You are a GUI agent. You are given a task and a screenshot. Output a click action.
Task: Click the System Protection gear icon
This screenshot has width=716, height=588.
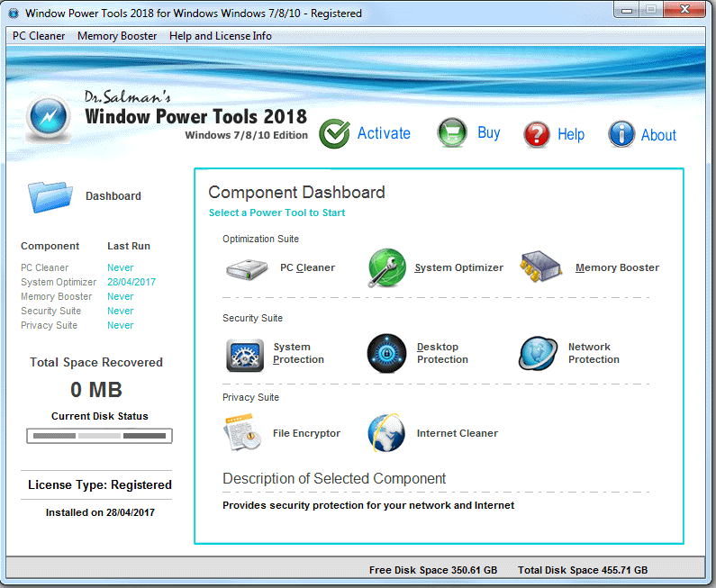tap(245, 355)
